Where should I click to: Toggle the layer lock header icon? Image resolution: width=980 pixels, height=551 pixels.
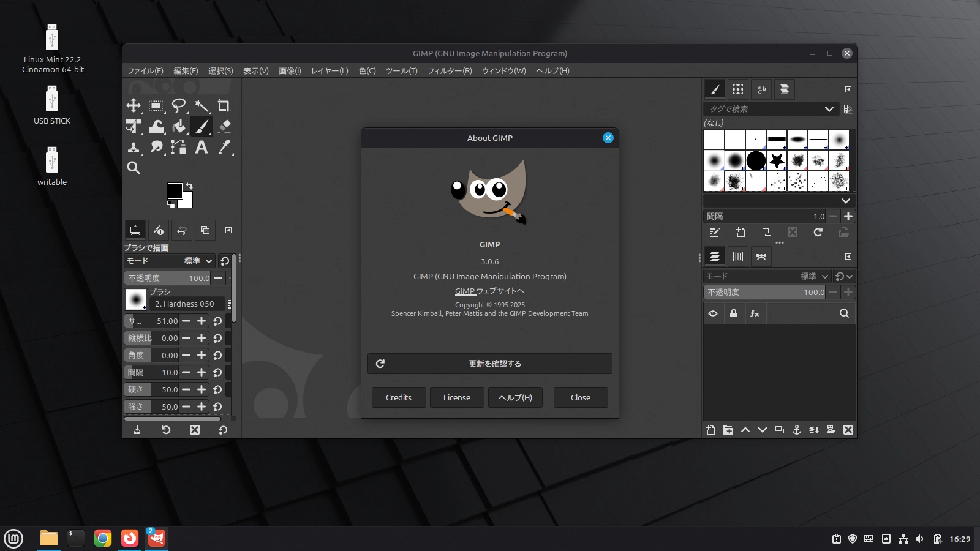tap(734, 313)
